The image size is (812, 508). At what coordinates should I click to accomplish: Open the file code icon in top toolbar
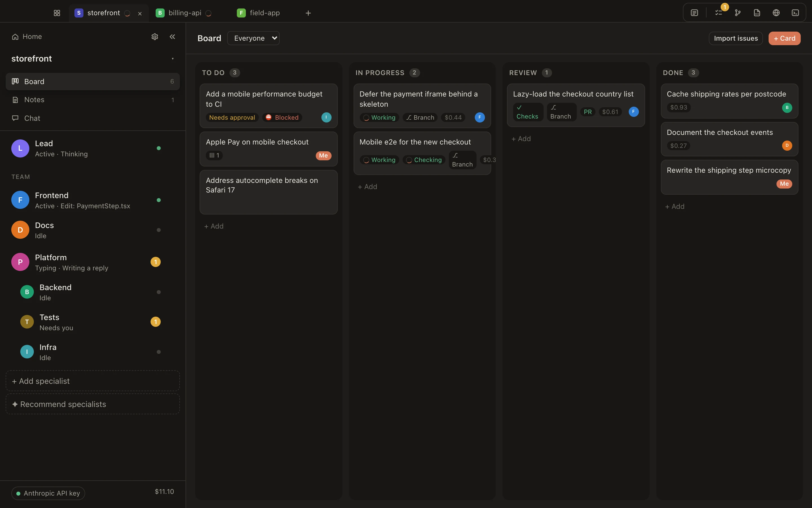tap(757, 13)
